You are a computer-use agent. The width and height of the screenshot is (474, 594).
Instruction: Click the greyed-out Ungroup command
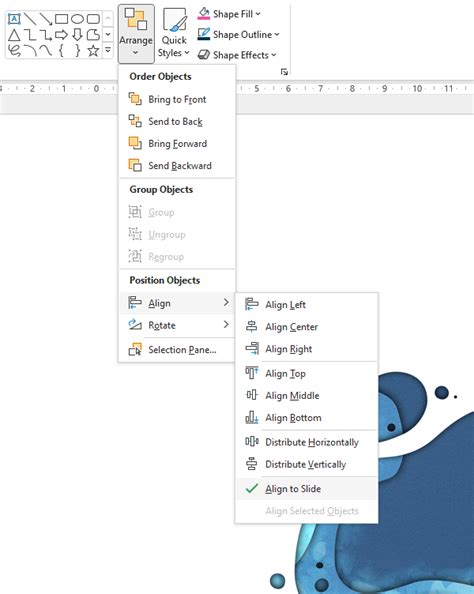tap(177, 234)
